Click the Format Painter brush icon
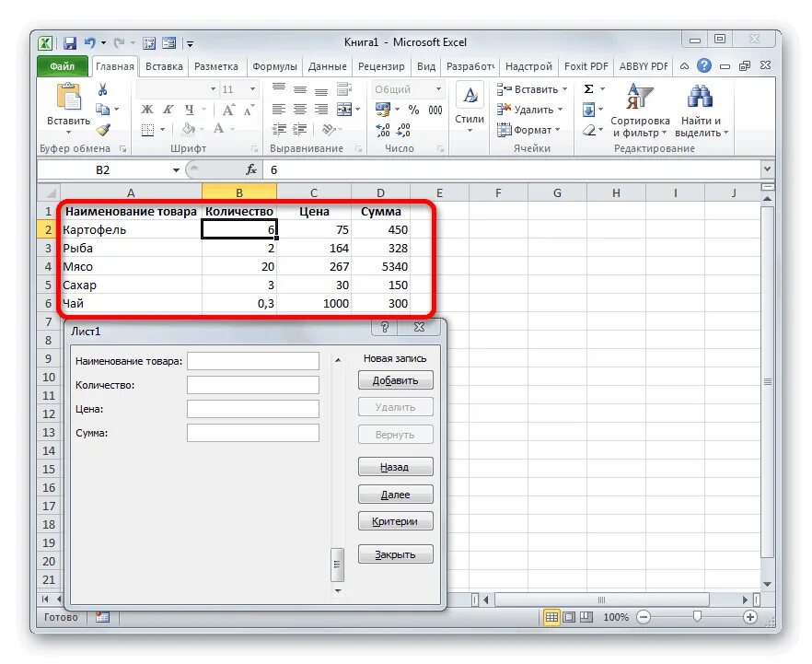The image size is (812, 664). (103, 129)
